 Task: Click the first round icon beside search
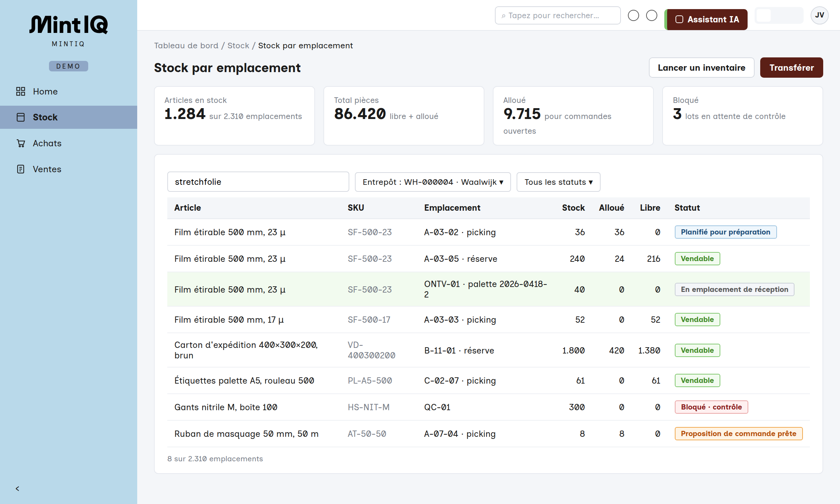(633, 15)
